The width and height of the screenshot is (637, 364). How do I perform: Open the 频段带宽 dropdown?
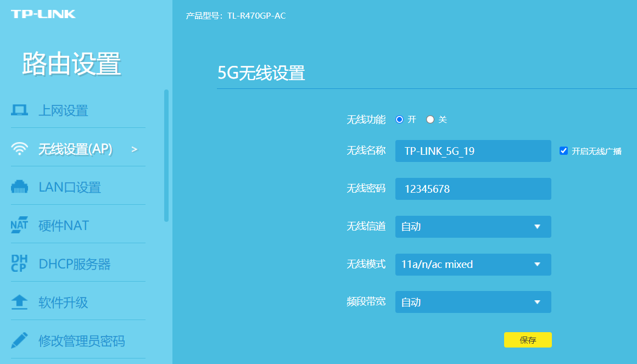coord(473,302)
